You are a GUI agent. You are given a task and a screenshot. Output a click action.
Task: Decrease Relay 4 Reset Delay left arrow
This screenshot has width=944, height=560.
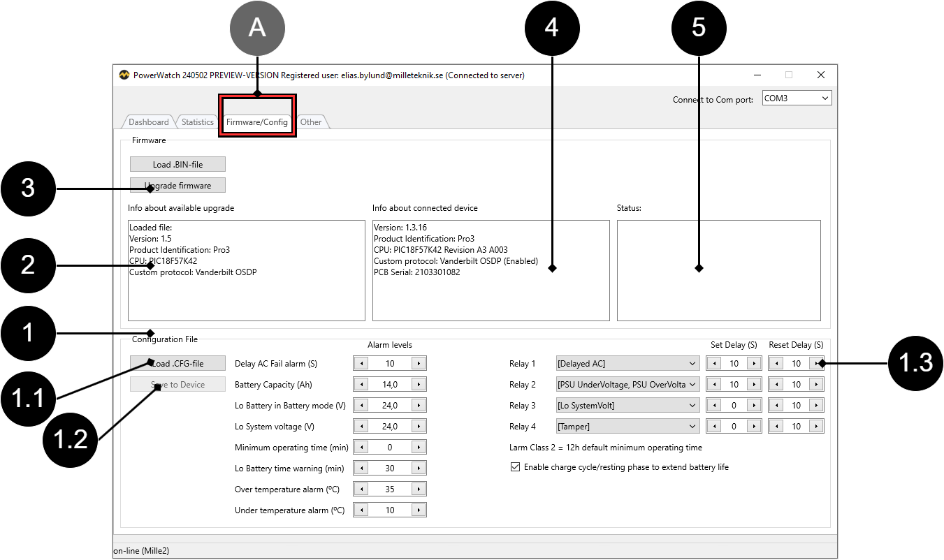coord(776,427)
